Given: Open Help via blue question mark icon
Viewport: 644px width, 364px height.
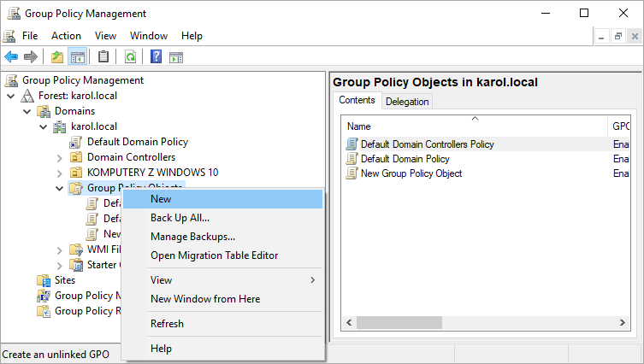Looking at the screenshot, I should click(157, 57).
